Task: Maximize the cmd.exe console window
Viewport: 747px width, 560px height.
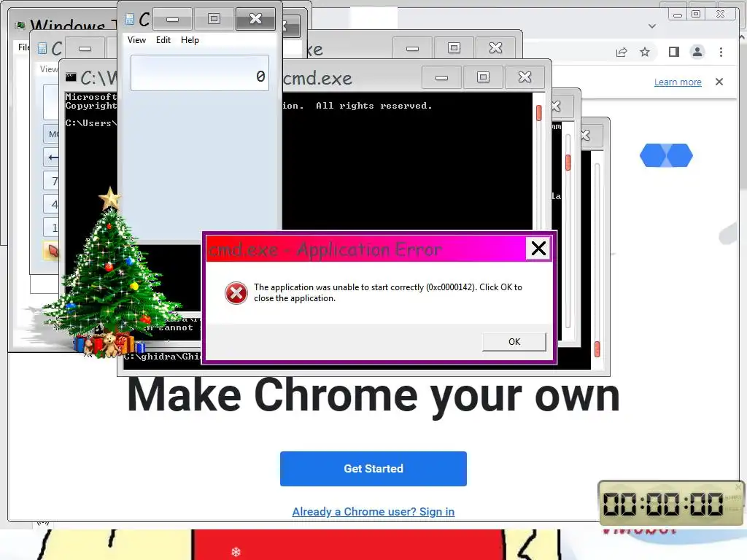Action: pos(483,77)
